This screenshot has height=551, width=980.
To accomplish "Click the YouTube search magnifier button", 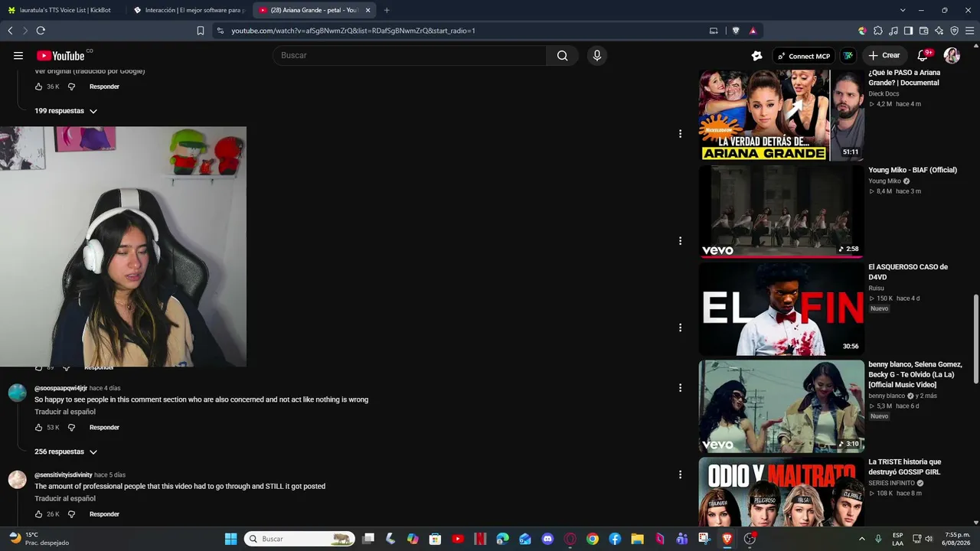I will (563, 55).
